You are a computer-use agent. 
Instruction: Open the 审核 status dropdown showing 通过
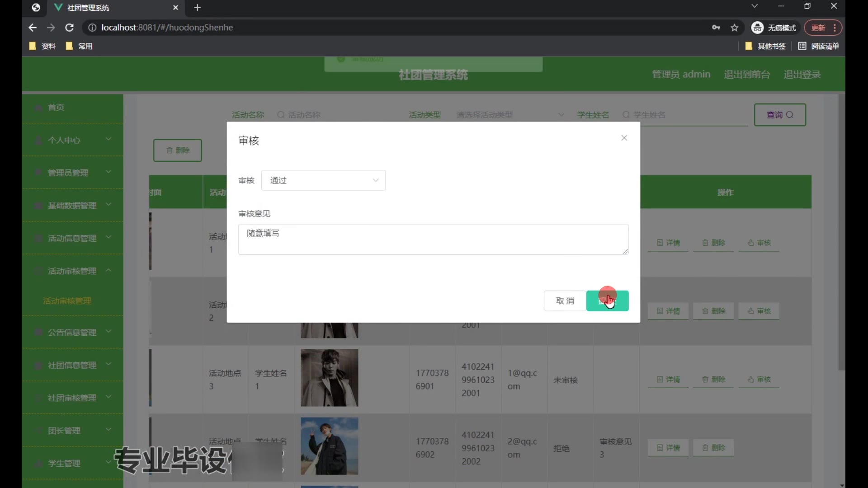(323, 180)
